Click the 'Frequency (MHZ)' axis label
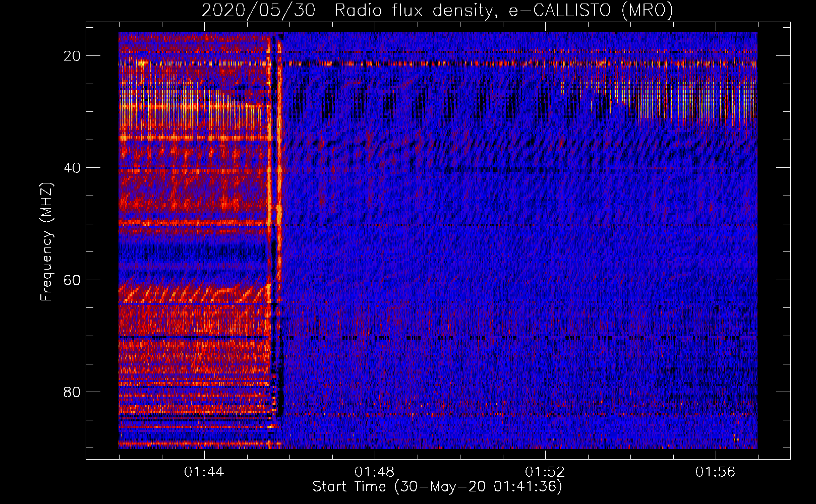The height and width of the screenshot is (504, 816). coord(46,242)
